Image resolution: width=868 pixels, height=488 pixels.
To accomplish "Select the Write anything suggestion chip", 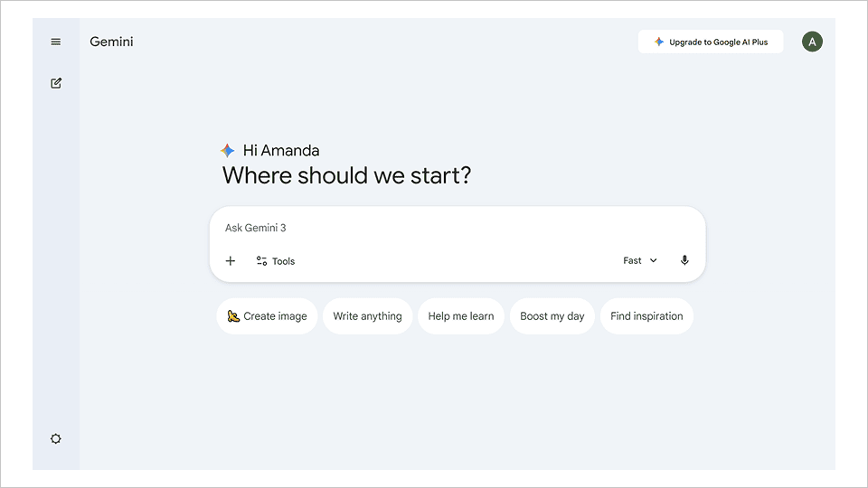I will point(367,316).
